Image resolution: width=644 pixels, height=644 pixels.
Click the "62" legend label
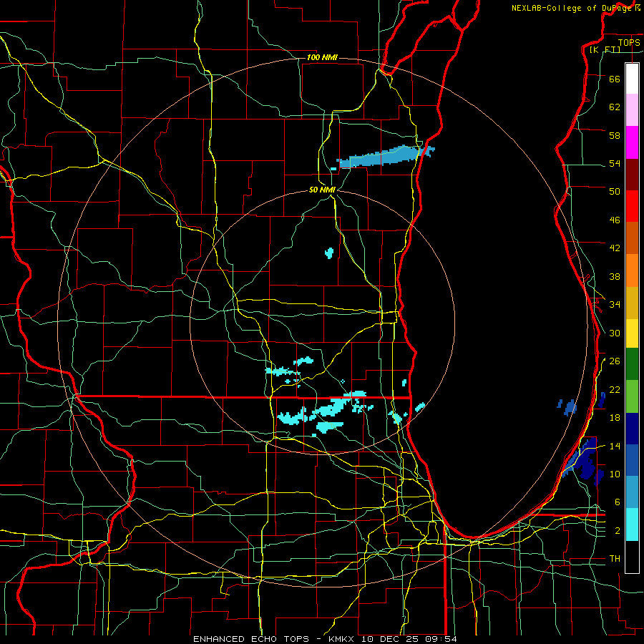point(615,107)
